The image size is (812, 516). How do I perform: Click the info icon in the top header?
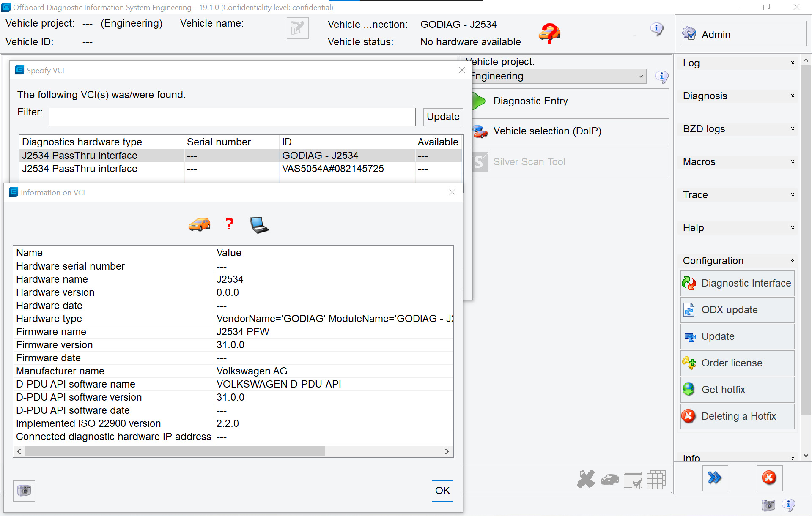coord(656,29)
